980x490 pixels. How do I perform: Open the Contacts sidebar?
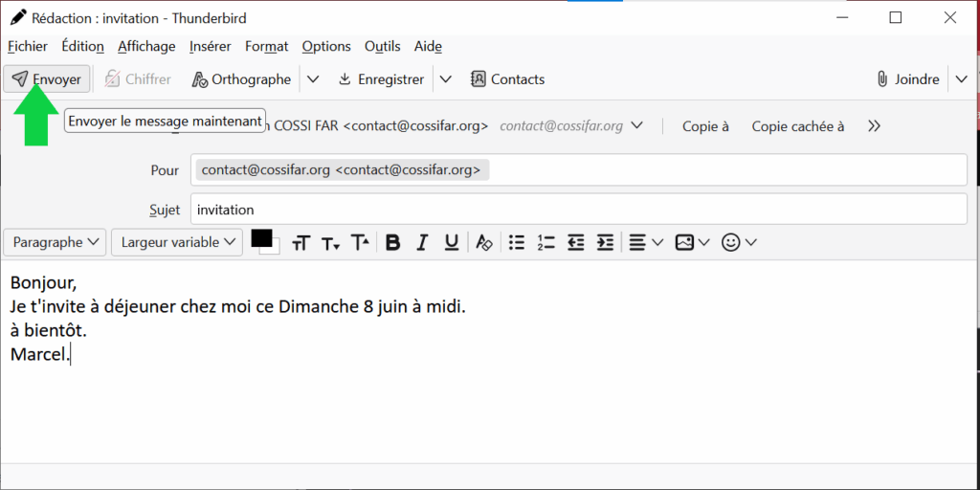tap(507, 79)
